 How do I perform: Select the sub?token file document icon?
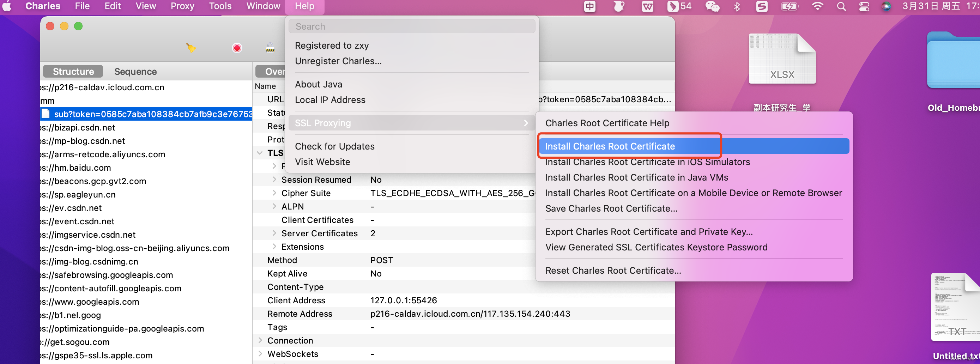[46, 114]
